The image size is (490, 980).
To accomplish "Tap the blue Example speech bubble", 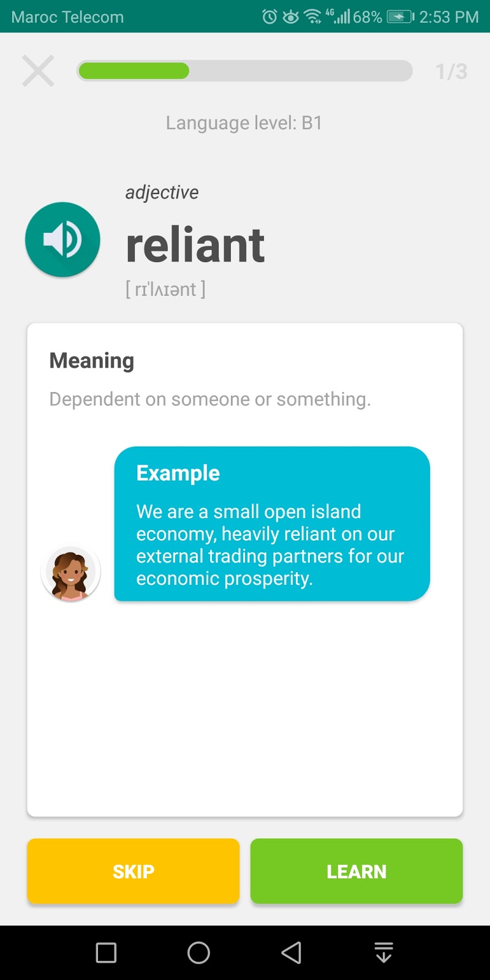I will tap(272, 524).
